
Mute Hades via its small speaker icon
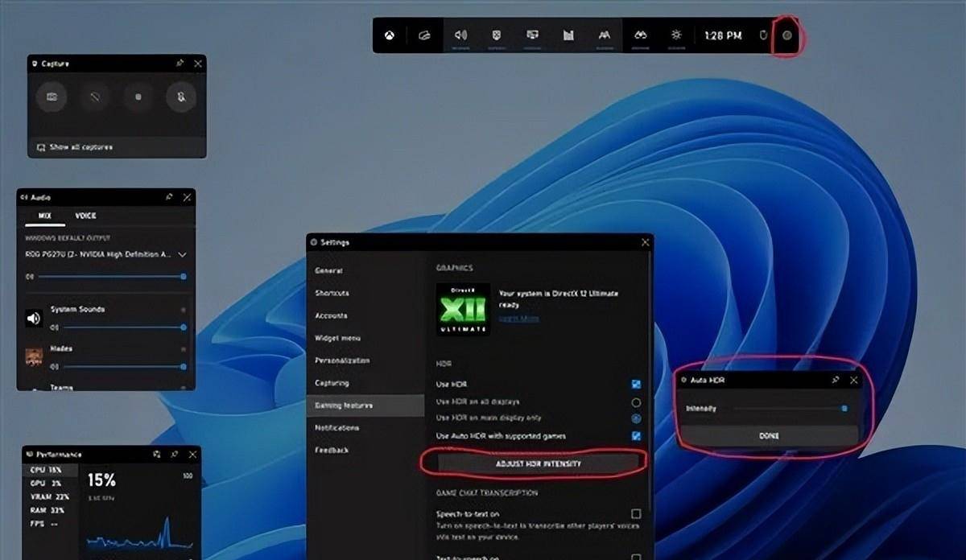tap(55, 367)
